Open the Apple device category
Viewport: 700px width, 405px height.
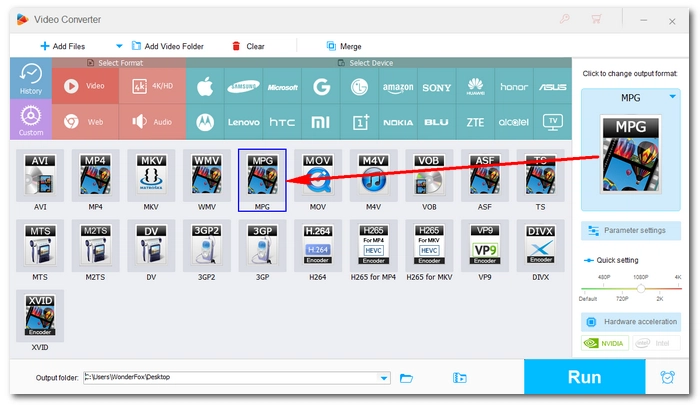pyautogui.click(x=205, y=86)
